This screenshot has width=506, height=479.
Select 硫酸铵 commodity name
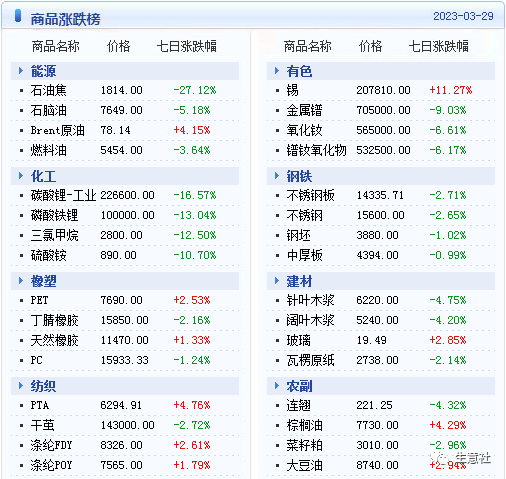(48, 255)
